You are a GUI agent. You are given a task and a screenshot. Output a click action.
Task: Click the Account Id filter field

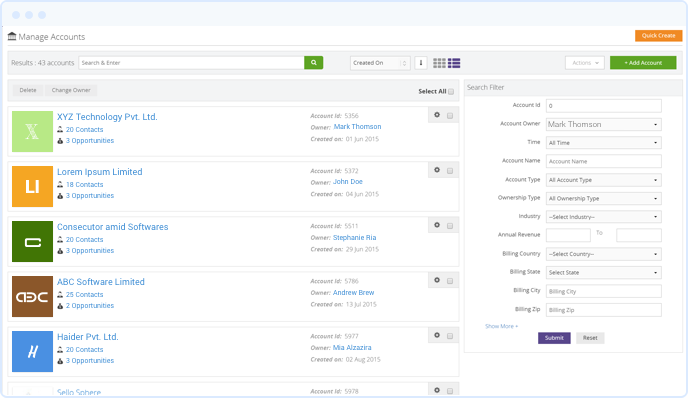coord(603,106)
